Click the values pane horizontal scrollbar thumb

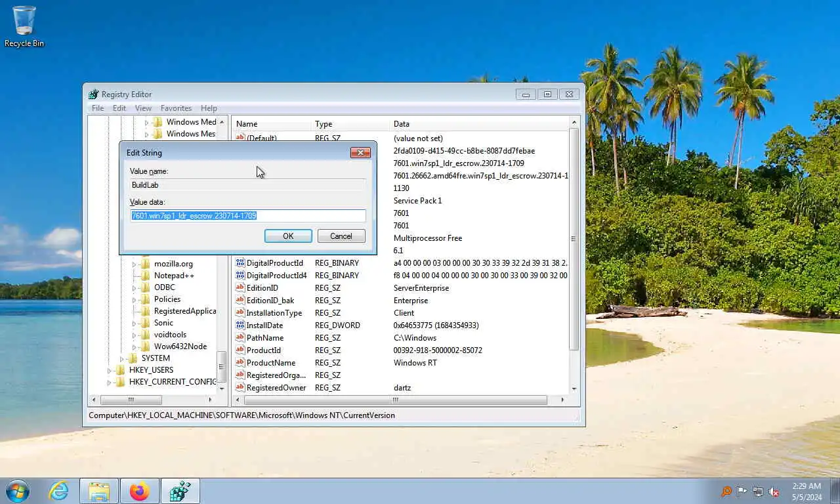(x=396, y=400)
